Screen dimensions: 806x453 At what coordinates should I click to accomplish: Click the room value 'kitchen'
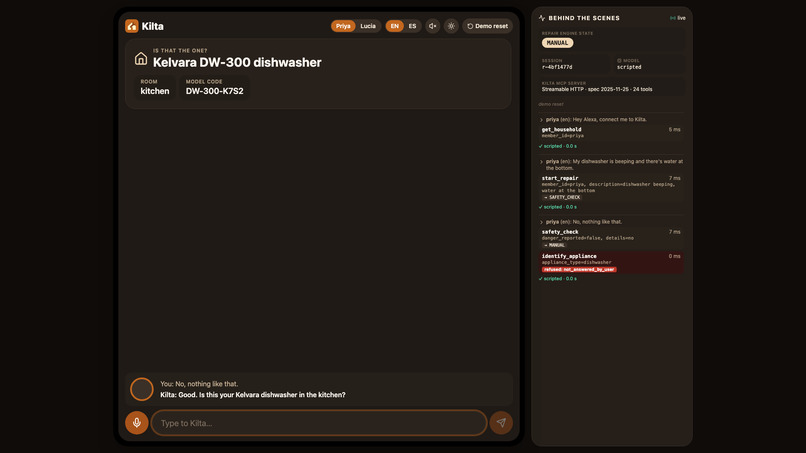tap(155, 91)
